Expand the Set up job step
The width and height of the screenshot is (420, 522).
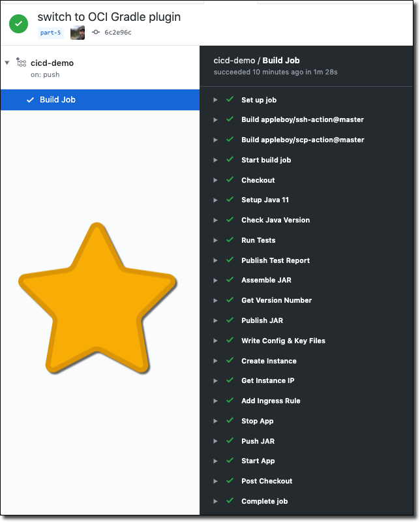(215, 100)
